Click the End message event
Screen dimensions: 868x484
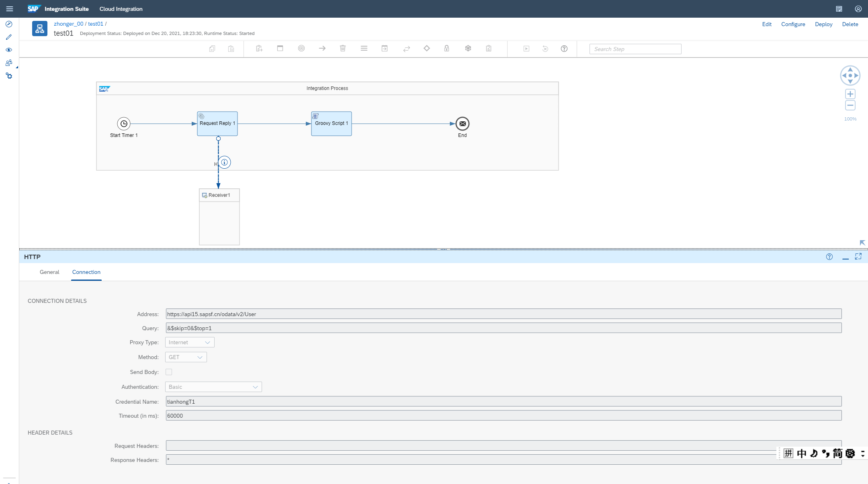coord(463,124)
